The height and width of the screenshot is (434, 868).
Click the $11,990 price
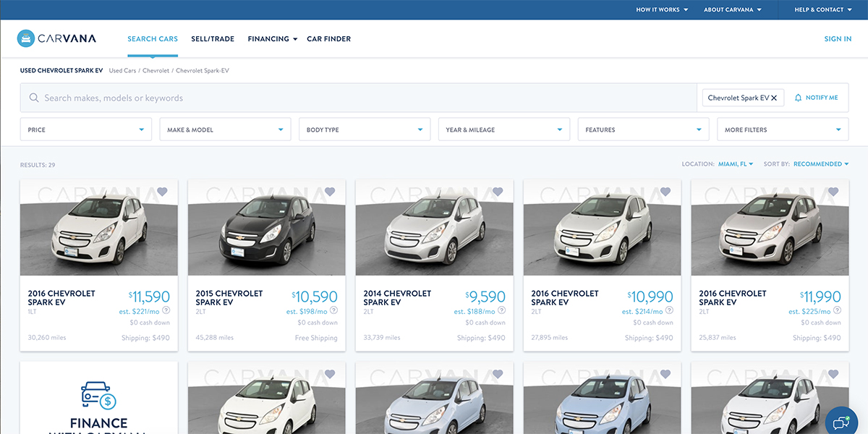coord(820,297)
